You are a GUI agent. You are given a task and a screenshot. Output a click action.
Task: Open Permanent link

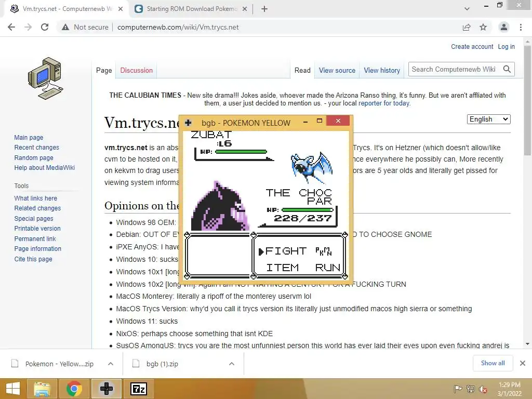pyautogui.click(x=35, y=238)
